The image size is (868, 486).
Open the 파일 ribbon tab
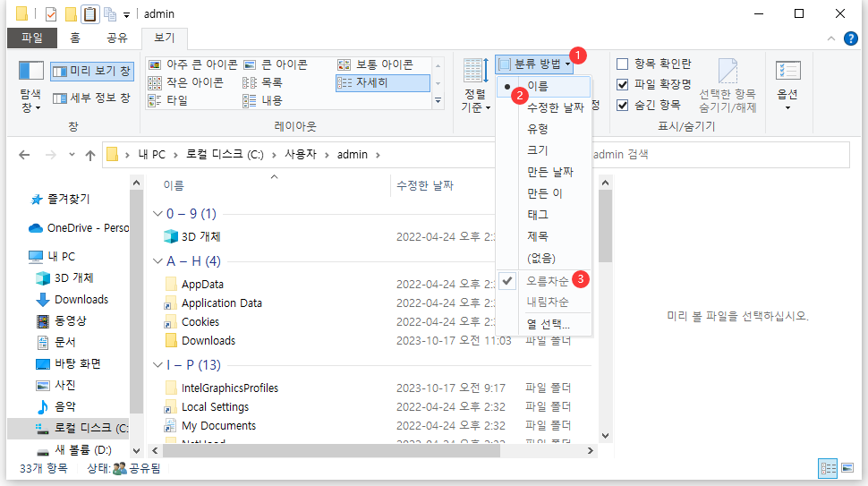31,38
